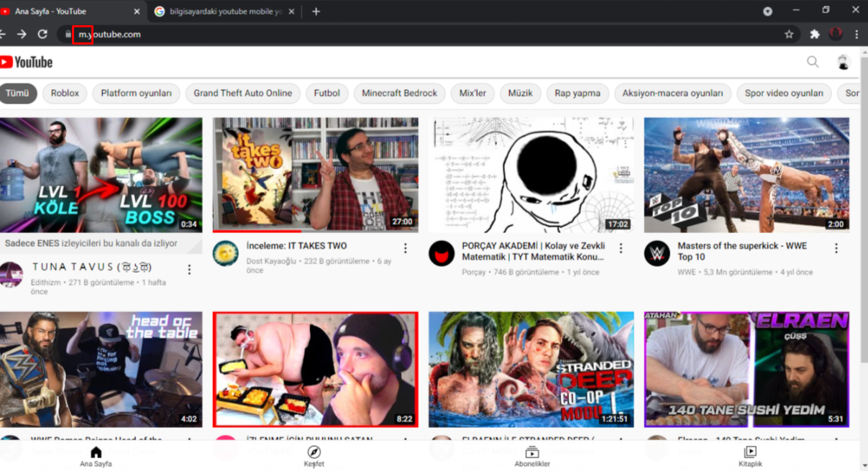Reload the page in Chrome

click(42, 34)
